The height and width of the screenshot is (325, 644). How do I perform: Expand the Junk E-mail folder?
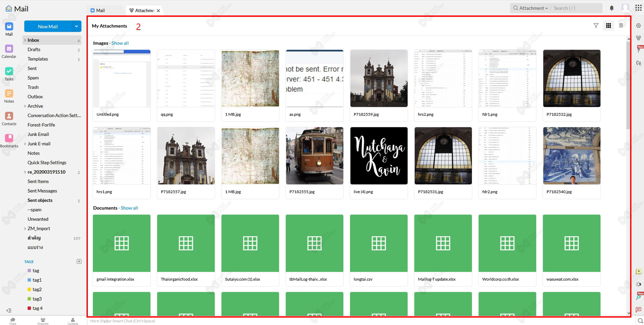coord(25,144)
